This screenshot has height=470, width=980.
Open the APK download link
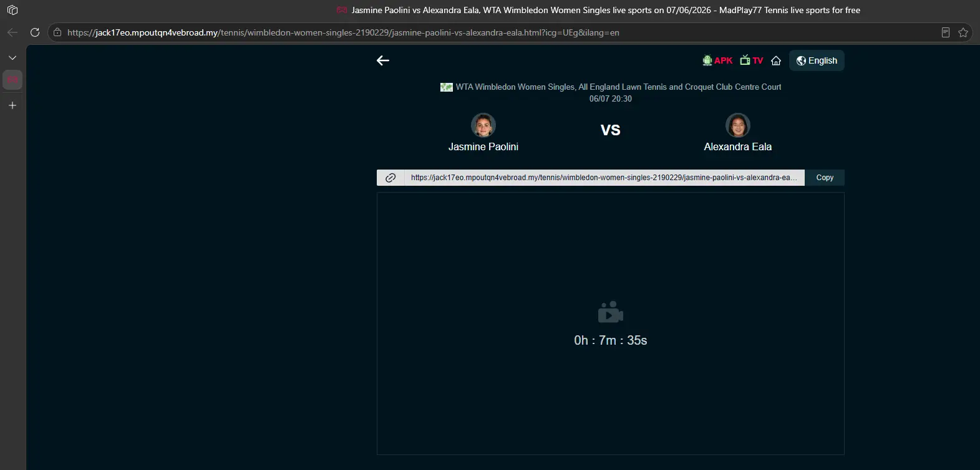[x=717, y=60]
